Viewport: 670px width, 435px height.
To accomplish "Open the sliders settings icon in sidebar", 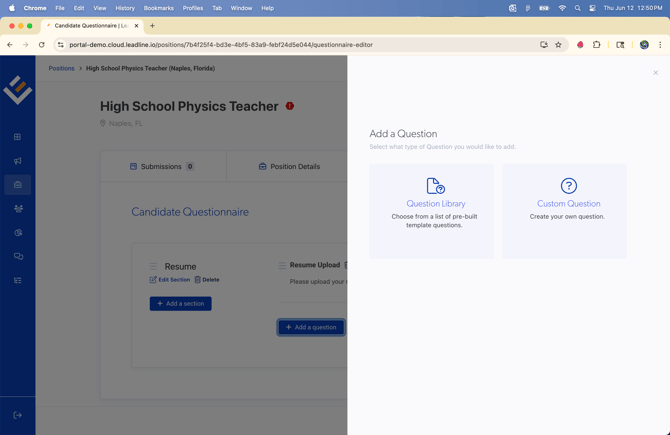I will [18, 281].
